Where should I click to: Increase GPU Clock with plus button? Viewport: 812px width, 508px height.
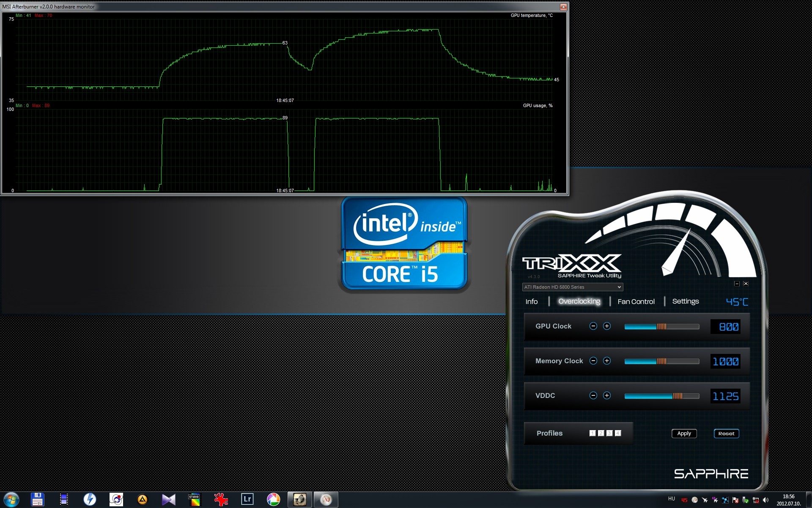(607, 326)
